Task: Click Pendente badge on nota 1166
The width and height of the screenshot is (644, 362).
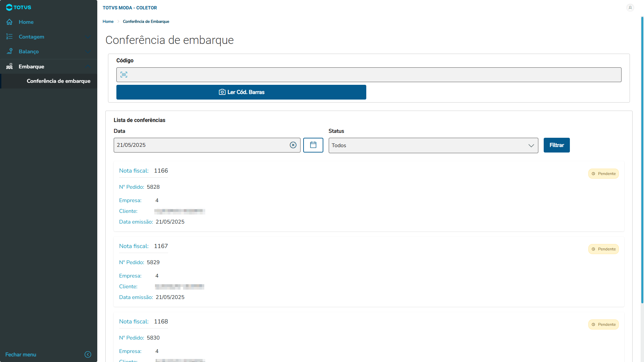Action: [603, 174]
